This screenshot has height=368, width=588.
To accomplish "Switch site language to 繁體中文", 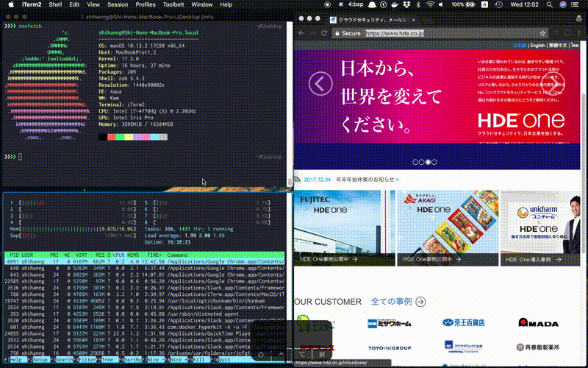I will (558, 46).
